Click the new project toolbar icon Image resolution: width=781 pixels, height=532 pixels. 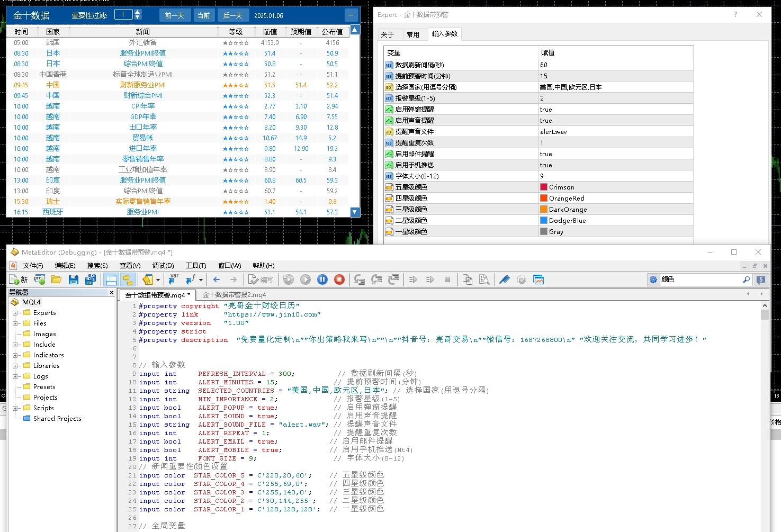click(40, 279)
